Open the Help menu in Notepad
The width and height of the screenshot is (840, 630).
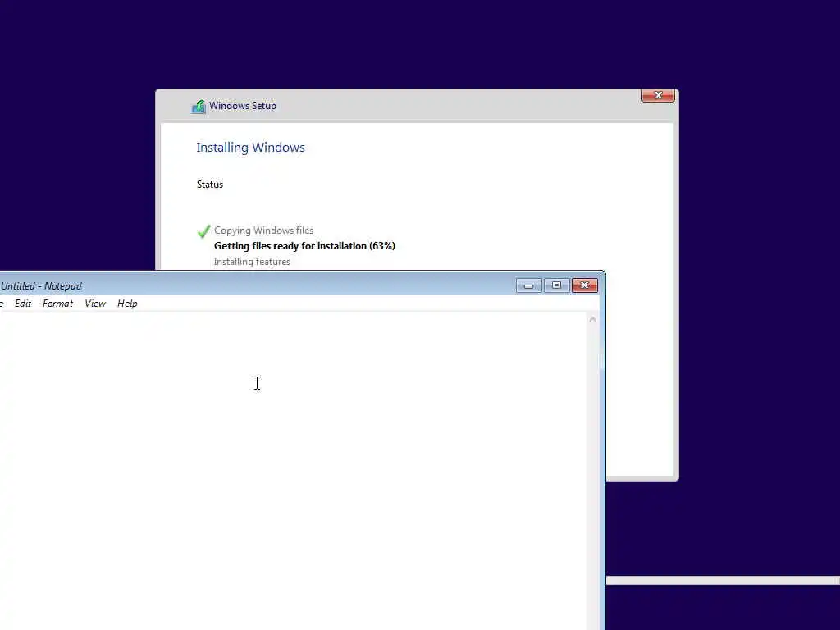click(x=127, y=304)
